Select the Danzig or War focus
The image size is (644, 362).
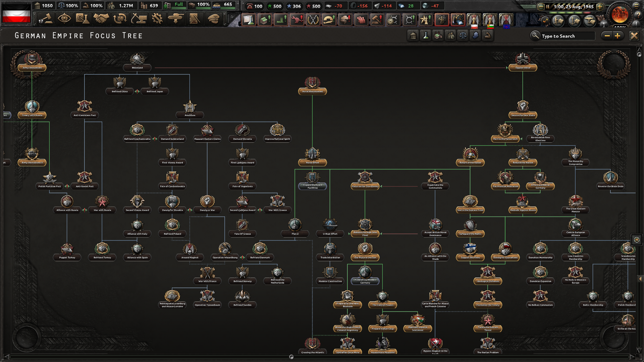(x=207, y=205)
